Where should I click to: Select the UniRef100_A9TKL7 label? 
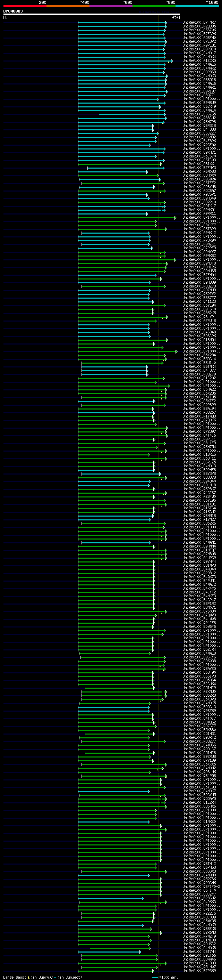click(199, 206)
